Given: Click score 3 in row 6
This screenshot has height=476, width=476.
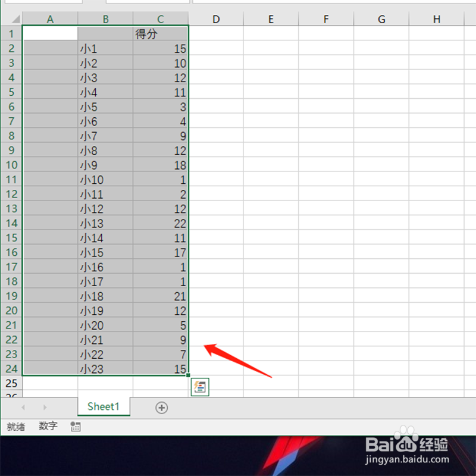Looking at the screenshot, I should pos(161,107).
